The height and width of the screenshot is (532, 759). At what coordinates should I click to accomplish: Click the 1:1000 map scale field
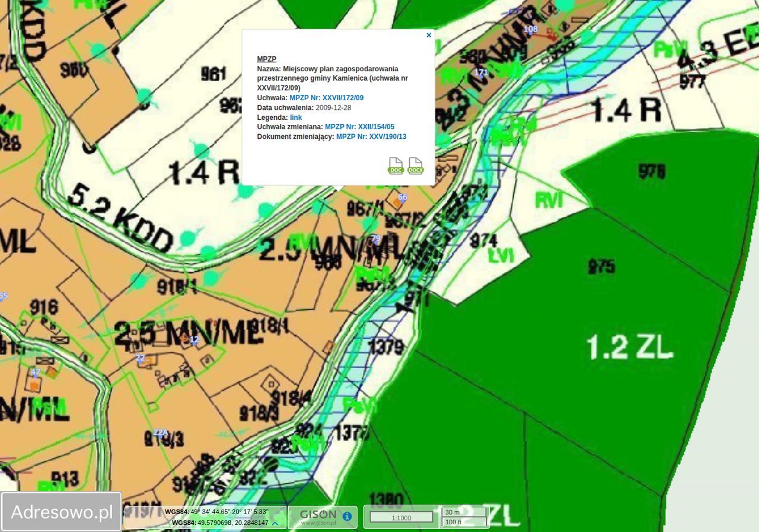tap(401, 518)
